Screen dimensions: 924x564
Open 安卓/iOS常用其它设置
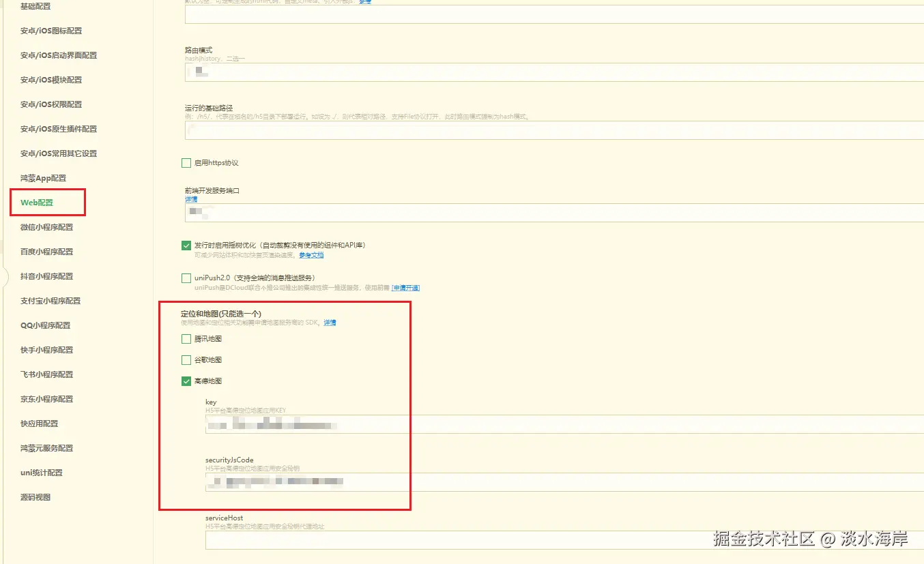click(59, 153)
